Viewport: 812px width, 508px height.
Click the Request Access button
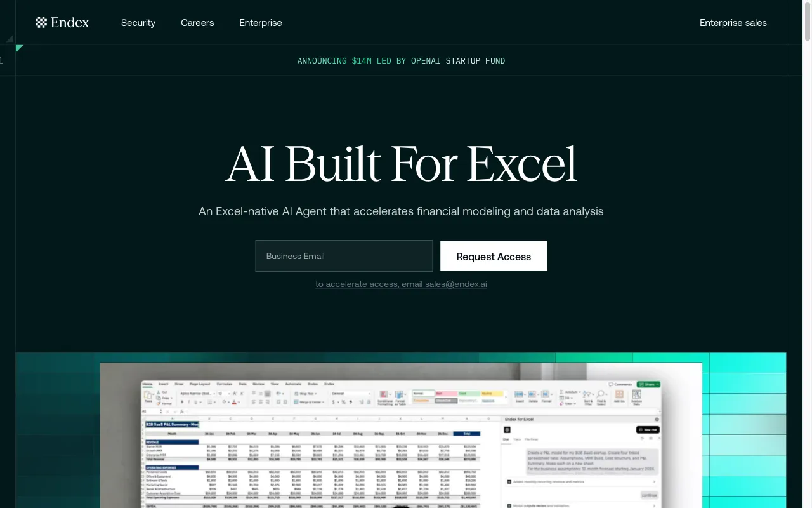pos(494,256)
